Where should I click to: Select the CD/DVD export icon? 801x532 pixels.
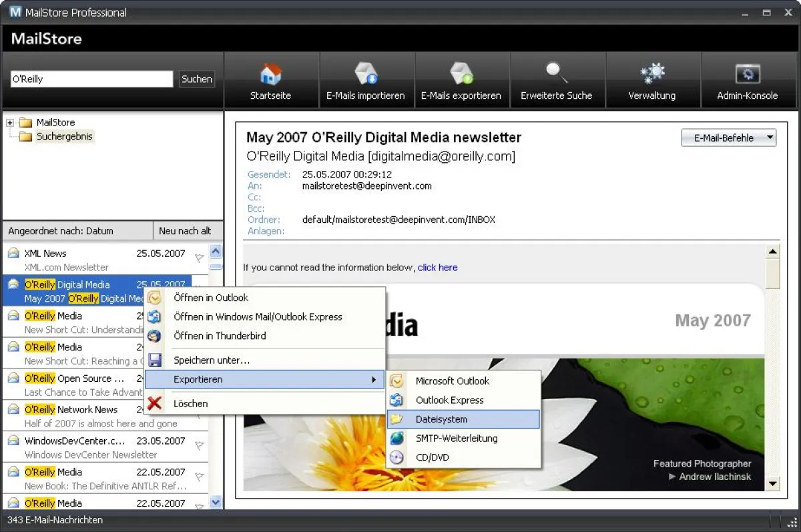[x=396, y=458]
